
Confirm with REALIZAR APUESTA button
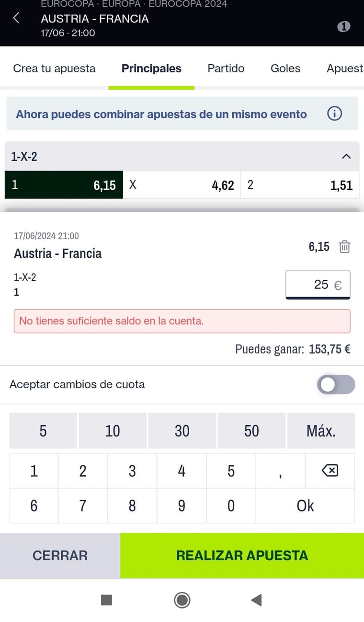(x=242, y=555)
